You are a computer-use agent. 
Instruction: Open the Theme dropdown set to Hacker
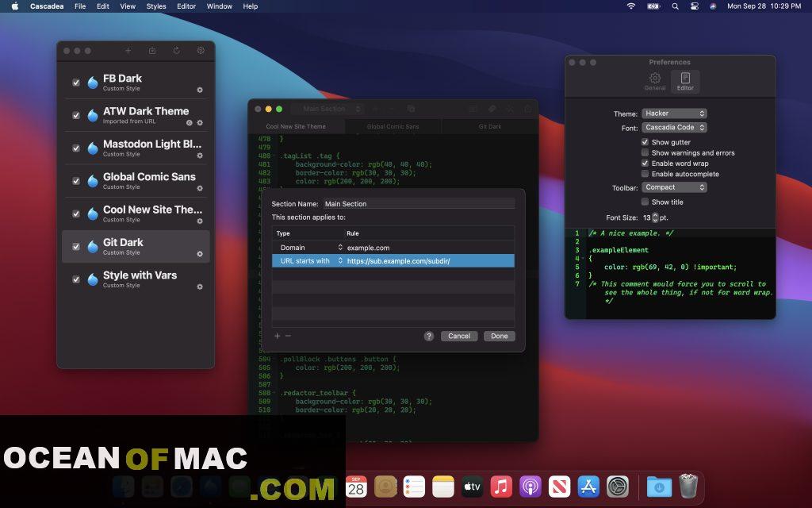[x=674, y=114]
